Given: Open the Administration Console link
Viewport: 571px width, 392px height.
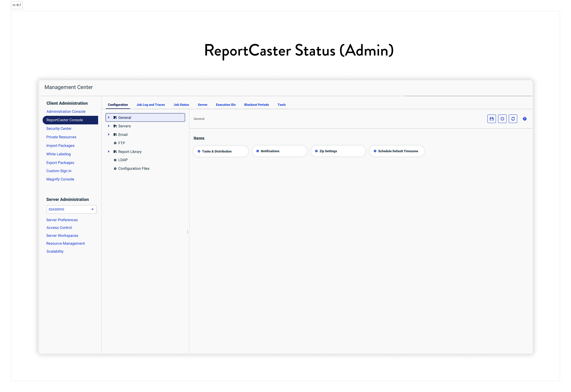Looking at the screenshot, I should click(66, 112).
